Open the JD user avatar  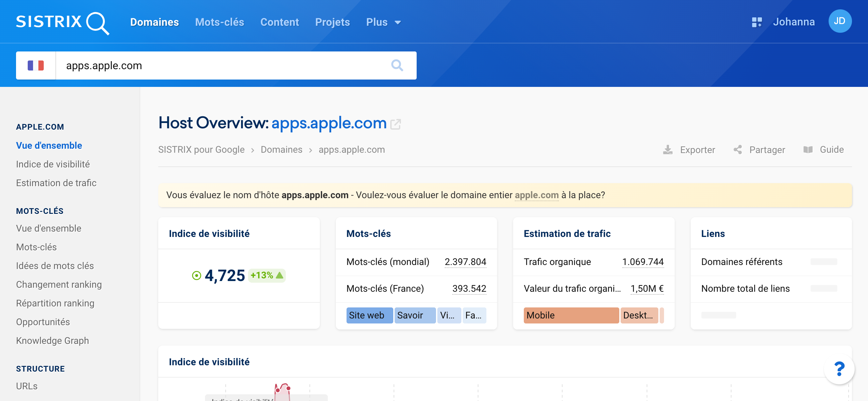pyautogui.click(x=839, y=21)
